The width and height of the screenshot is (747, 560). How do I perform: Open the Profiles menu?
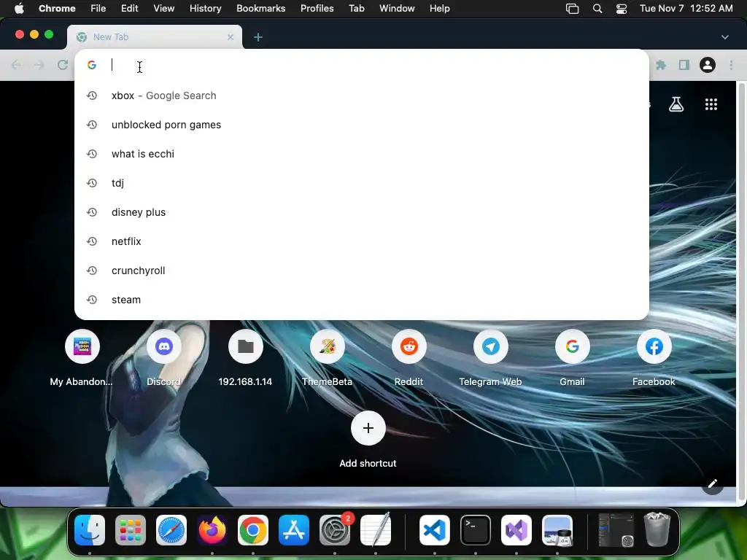coord(317,9)
